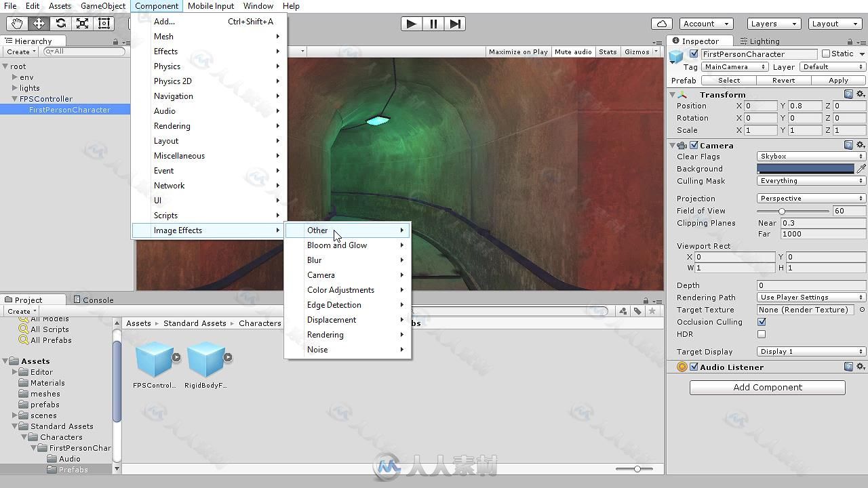The height and width of the screenshot is (488, 868).
Task: Open Audio Listener gear menu
Action: [861, 367]
